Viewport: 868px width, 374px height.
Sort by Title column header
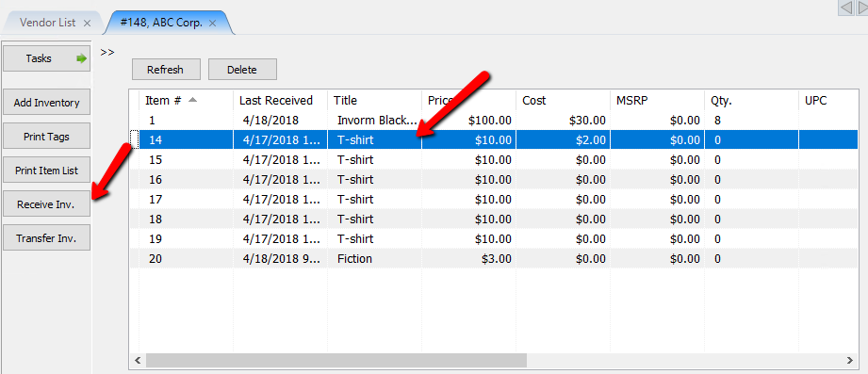click(374, 101)
